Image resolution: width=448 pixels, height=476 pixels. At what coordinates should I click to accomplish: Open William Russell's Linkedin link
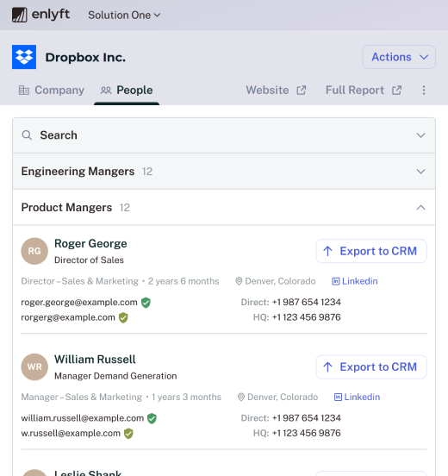click(x=357, y=397)
